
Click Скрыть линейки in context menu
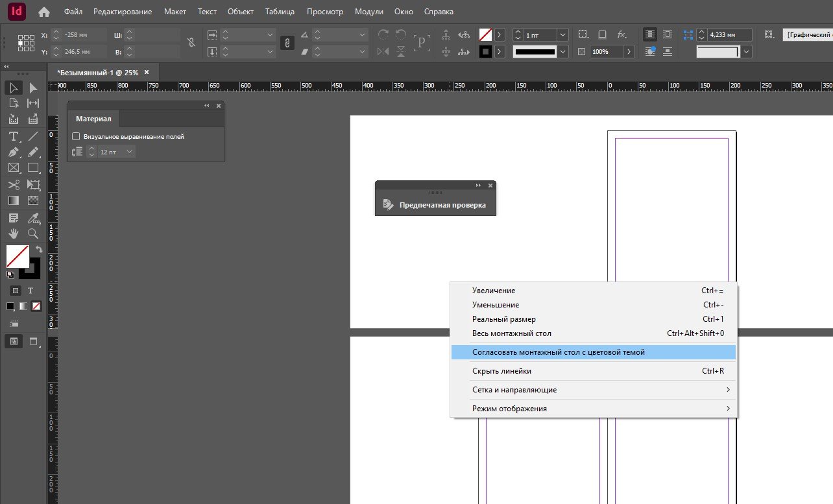tap(501, 371)
